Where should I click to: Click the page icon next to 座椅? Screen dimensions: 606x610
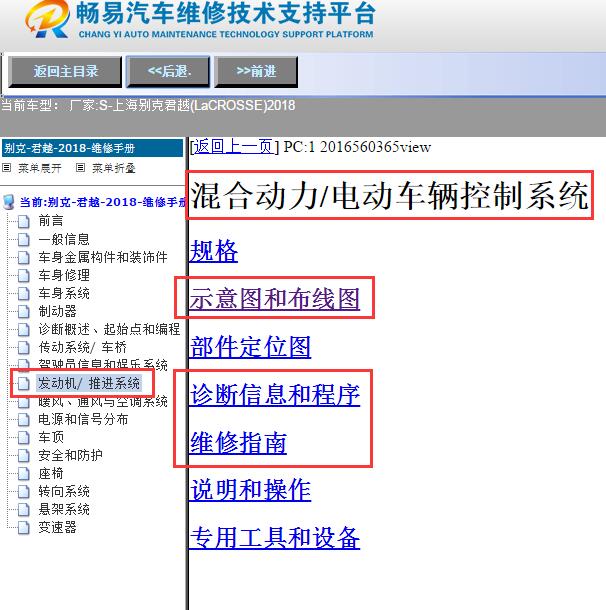pos(24,474)
